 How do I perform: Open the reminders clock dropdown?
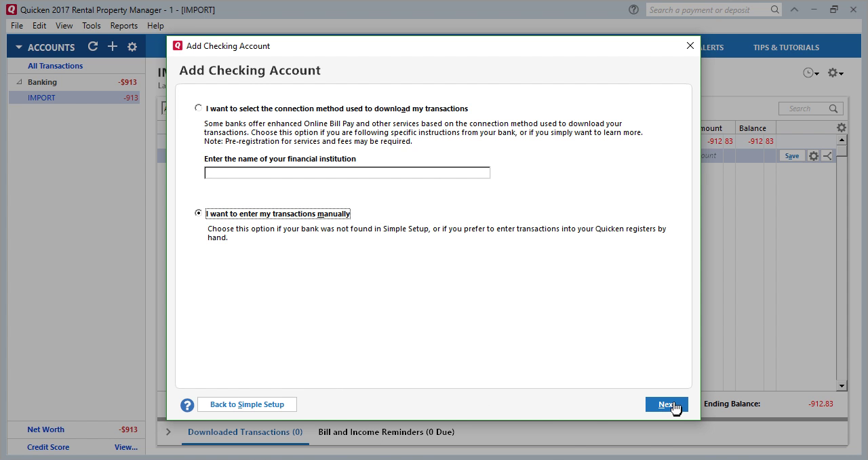[811, 73]
